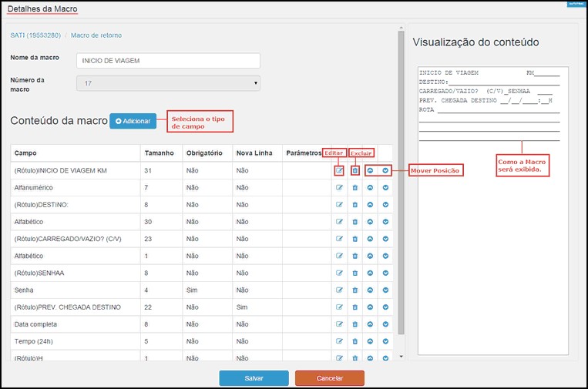Viewport: 588px width, 389px height.
Task: Move up the Alfabético row with size 30
Action: coord(370,222)
